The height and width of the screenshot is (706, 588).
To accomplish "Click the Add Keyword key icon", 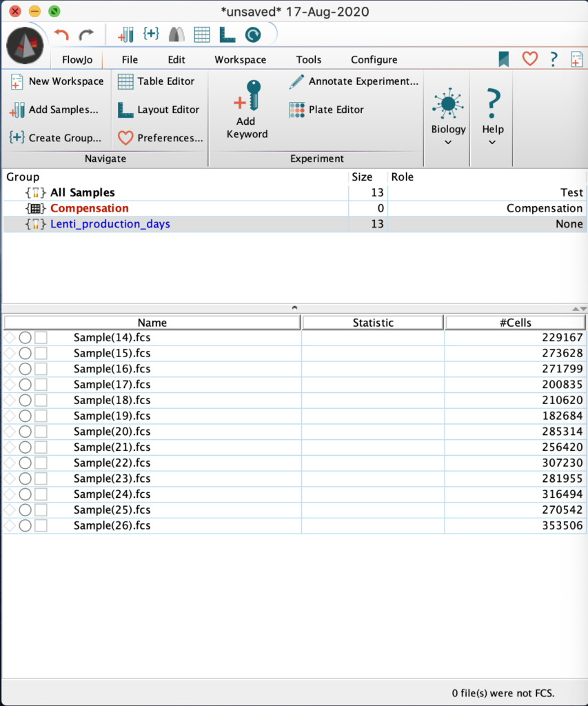I will click(247, 95).
